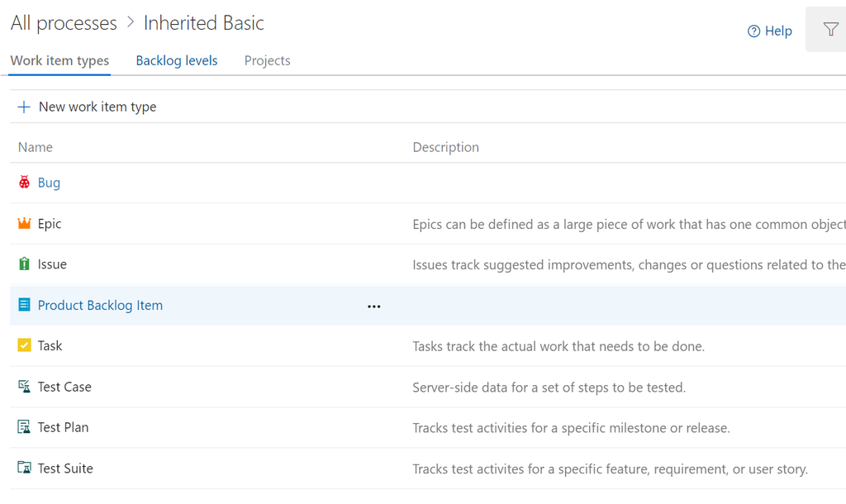846x504 pixels.
Task: Click the orange Epic crown icon
Action: pyautogui.click(x=24, y=223)
